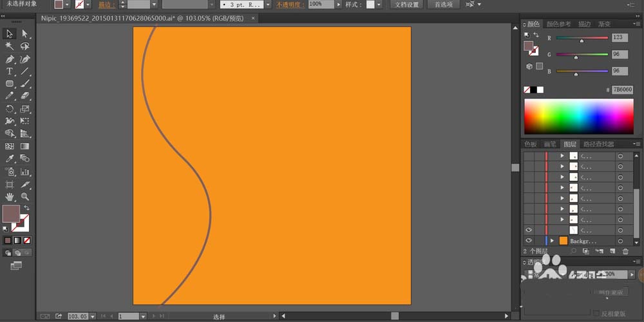644x322 pixels.
Task: Select the Magic Wand tool
Action: 10,46
